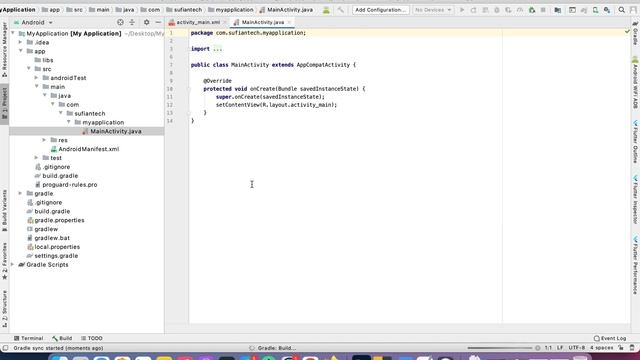This screenshot has height=360, width=640.
Task: Open the SDK Manager icon
Action: [x=607, y=10]
